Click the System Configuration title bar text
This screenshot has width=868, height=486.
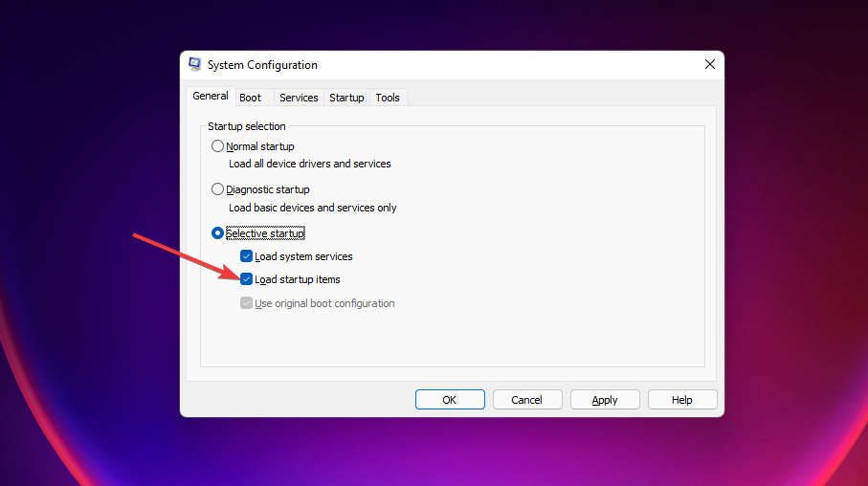tap(262, 65)
